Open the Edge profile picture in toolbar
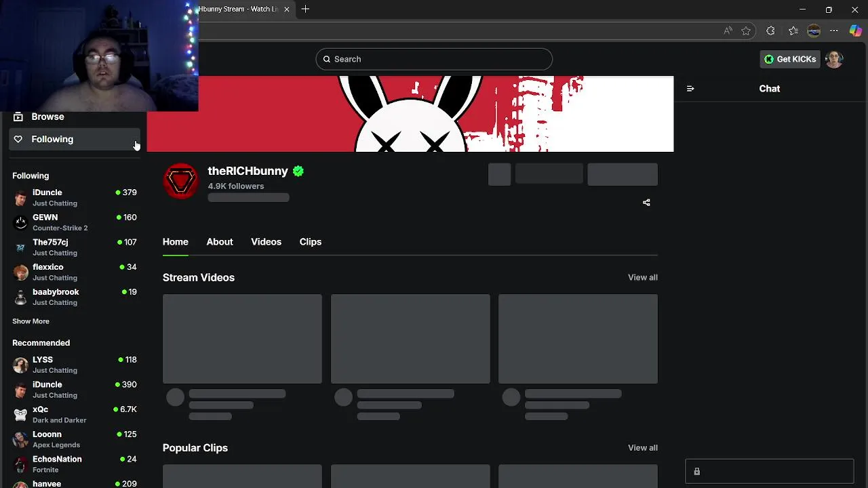The height and width of the screenshot is (488, 868). click(814, 30)
